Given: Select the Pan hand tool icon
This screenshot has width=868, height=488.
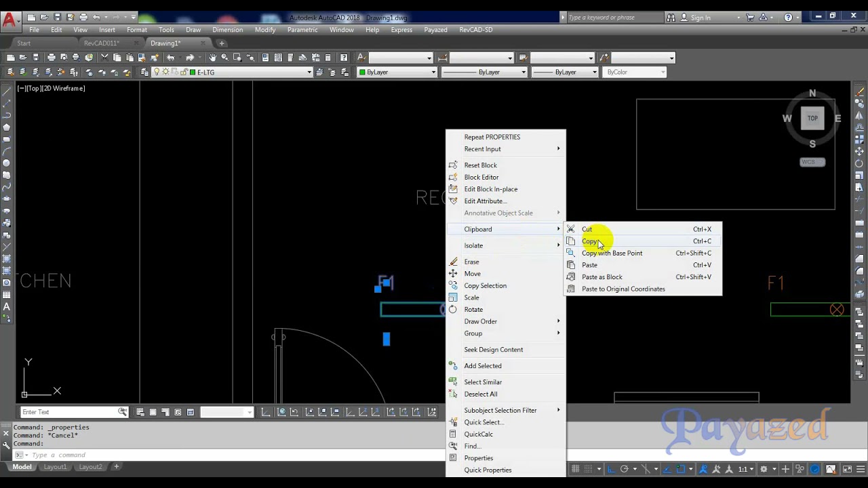Looking at the screenshot, I should click(x=212, y=58).
